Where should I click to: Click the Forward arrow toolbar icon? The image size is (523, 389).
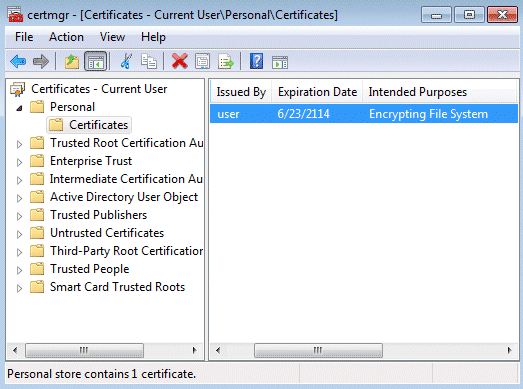tap(41, 61)
